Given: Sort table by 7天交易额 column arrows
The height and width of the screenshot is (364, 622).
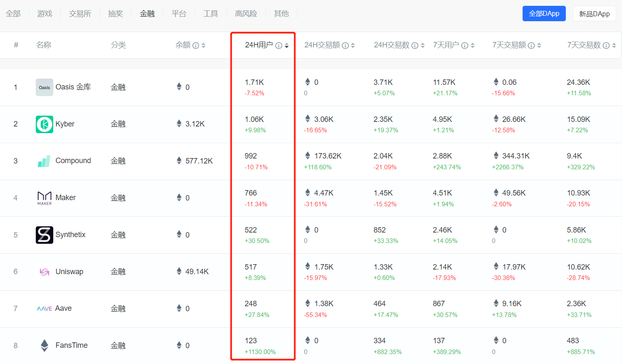Looking at the screenshot, I should (539, 45).
